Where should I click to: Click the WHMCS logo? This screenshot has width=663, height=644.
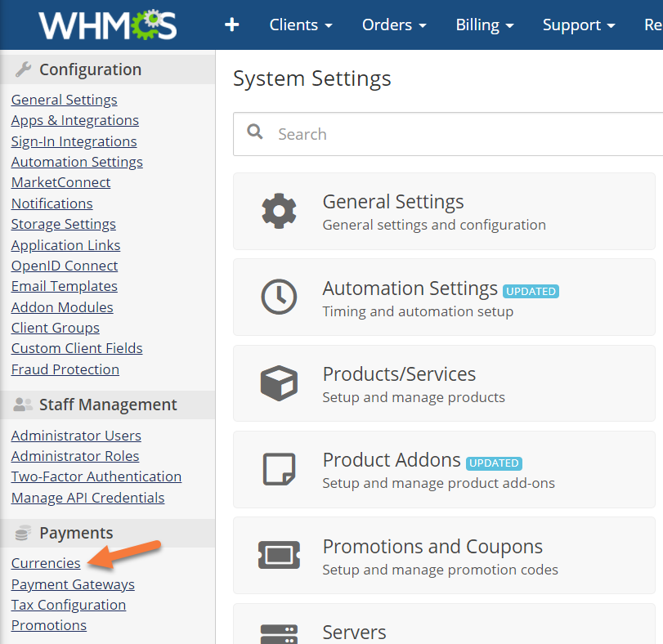[x=107, y=25]
